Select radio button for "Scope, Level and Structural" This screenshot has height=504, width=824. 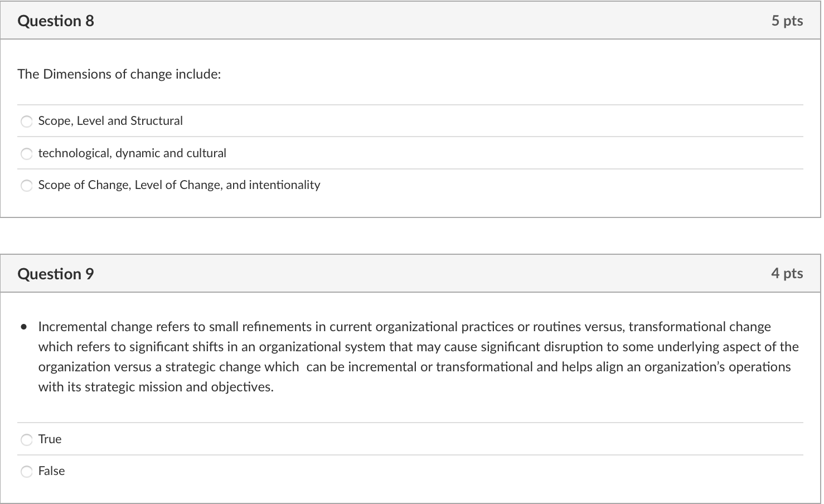(26, 121)
